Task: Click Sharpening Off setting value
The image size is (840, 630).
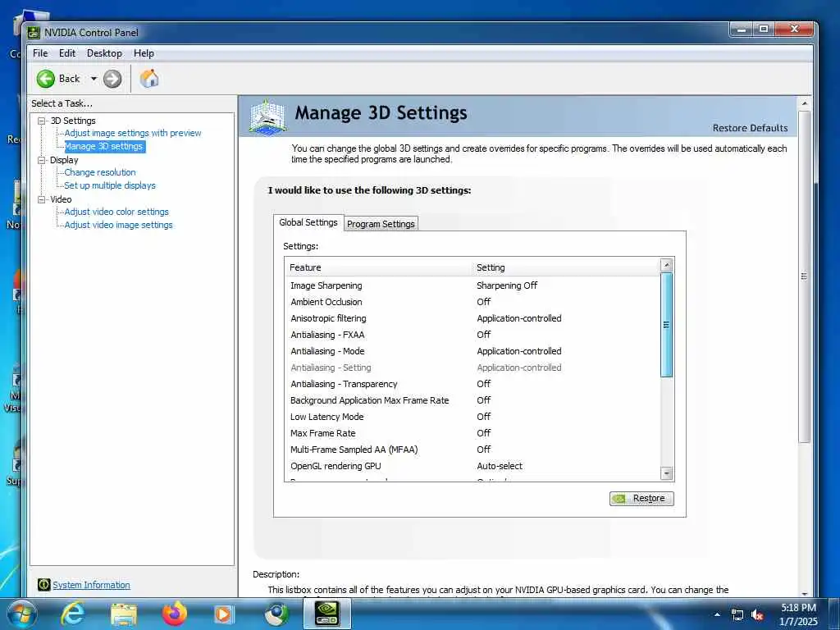Action: [x=507, y=285]
